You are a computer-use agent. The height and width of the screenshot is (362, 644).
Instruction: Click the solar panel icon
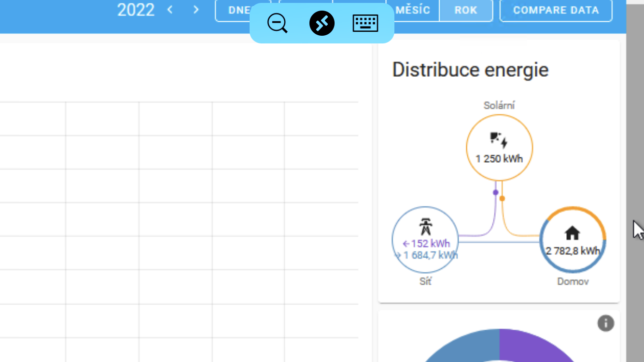(x=499, y=140)
